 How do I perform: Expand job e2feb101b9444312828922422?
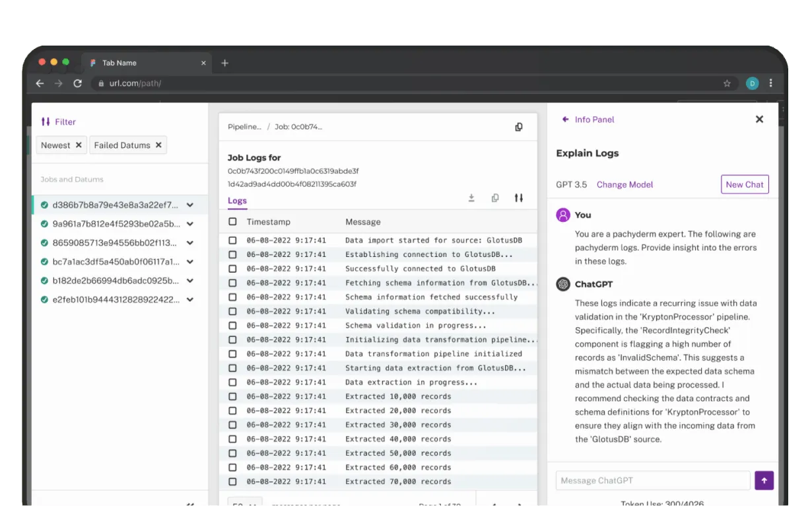(190, 299)
